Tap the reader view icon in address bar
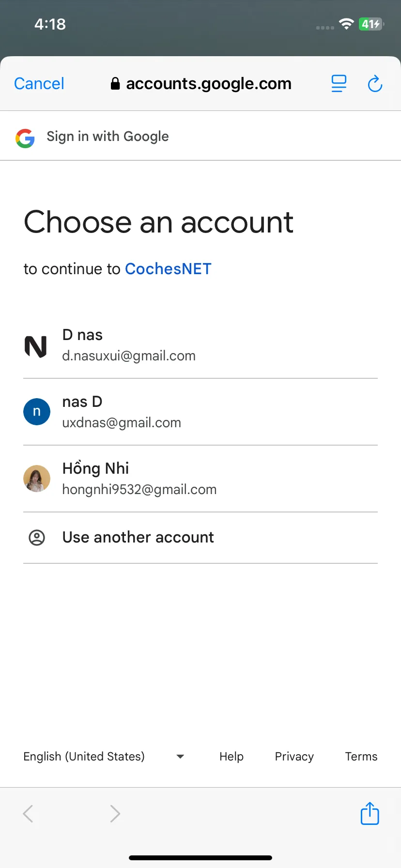Viewport: 401px width, 868px height. click(339, 83)
